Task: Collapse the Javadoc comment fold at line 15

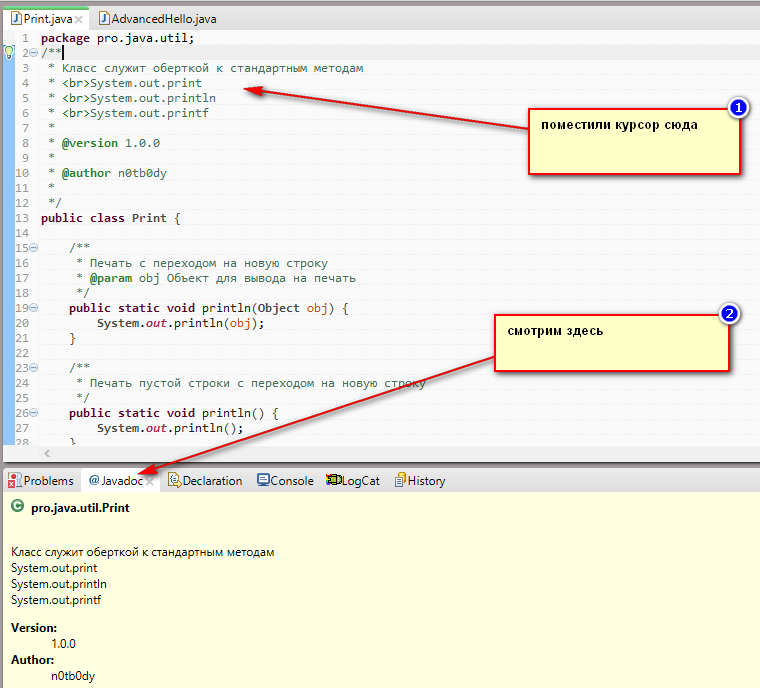Action: [33, 248]
